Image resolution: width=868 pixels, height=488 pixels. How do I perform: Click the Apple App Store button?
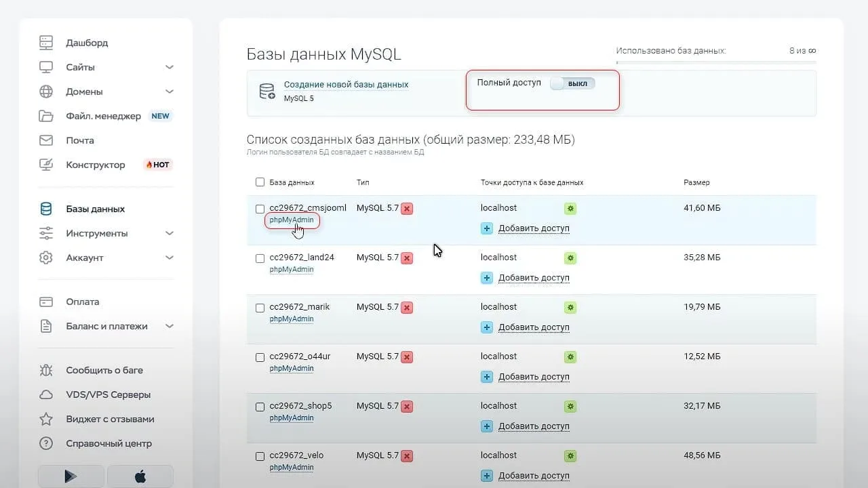click(x=140, y=476)
